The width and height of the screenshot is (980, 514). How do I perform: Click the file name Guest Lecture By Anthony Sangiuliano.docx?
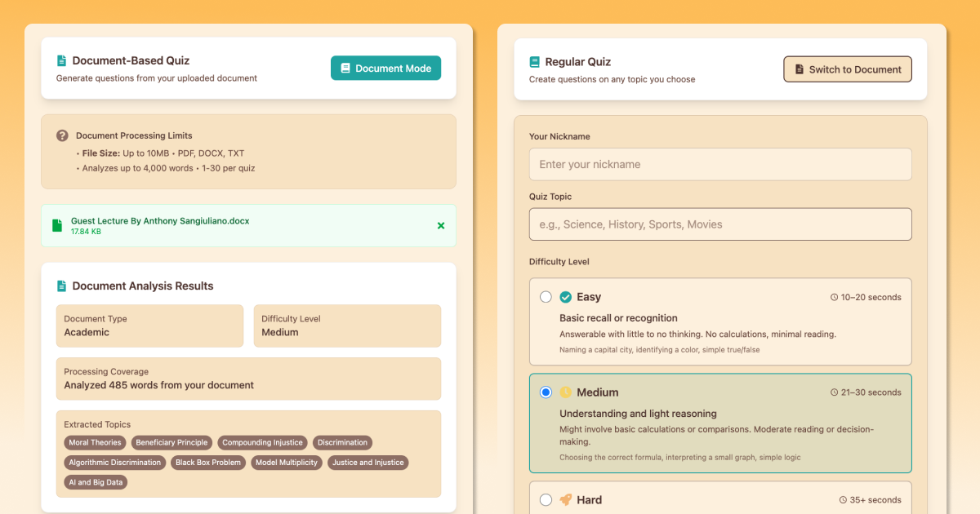(160, 221)
